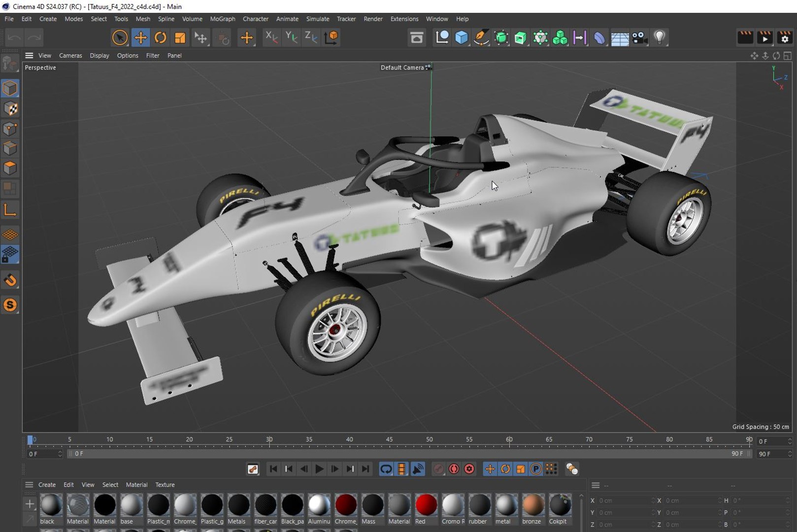Activate the Scale tool

click(x=180, y=37)
